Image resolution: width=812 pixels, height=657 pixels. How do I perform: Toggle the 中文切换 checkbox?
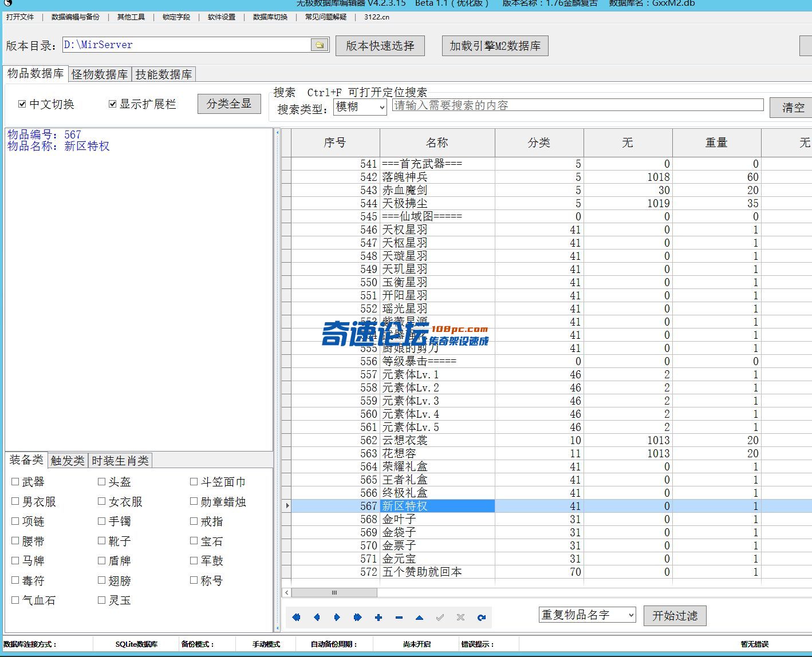[x=22, y=104]
